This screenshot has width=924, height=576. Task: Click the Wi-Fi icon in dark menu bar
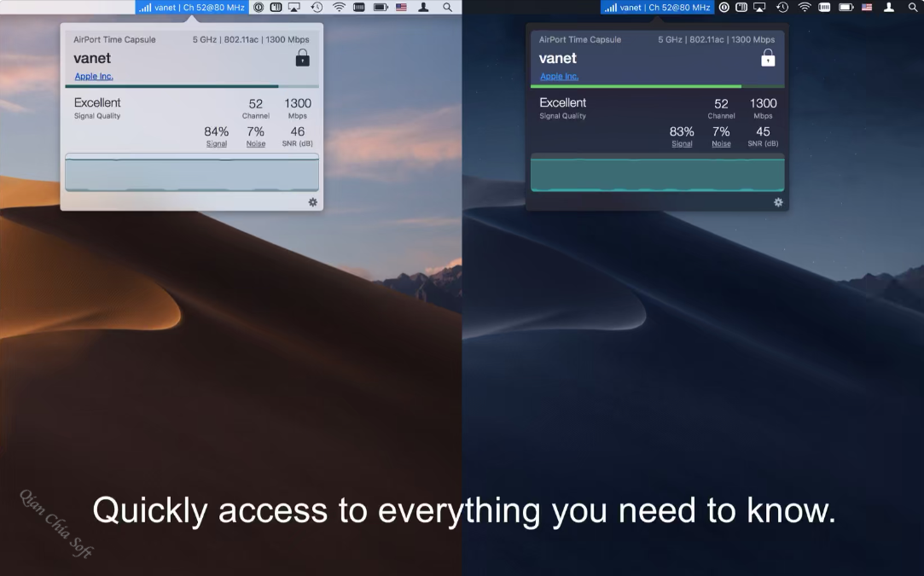[805, 7]
